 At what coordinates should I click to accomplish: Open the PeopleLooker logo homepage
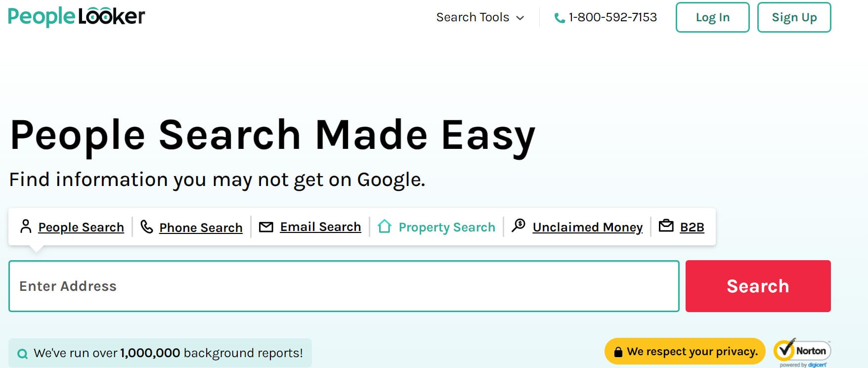pos(77,17)
